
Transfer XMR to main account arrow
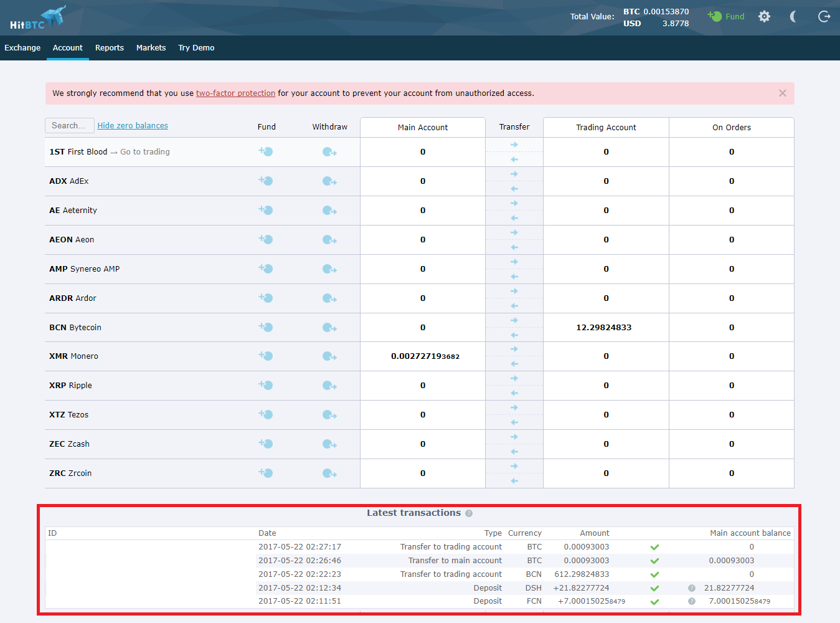coord(514,364)
